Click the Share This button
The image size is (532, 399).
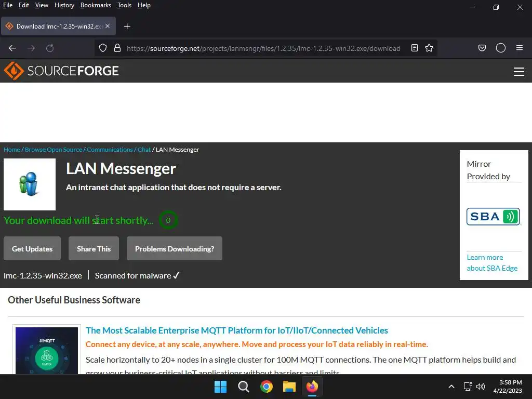click(x=94, y=248)
